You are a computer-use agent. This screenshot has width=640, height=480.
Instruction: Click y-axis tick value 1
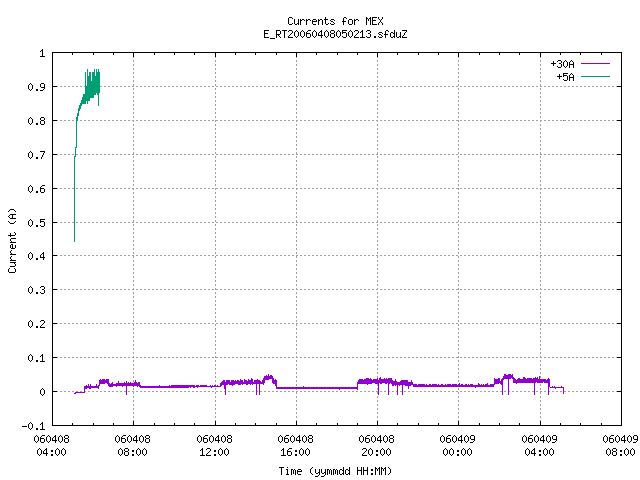(x=42, y=53)
